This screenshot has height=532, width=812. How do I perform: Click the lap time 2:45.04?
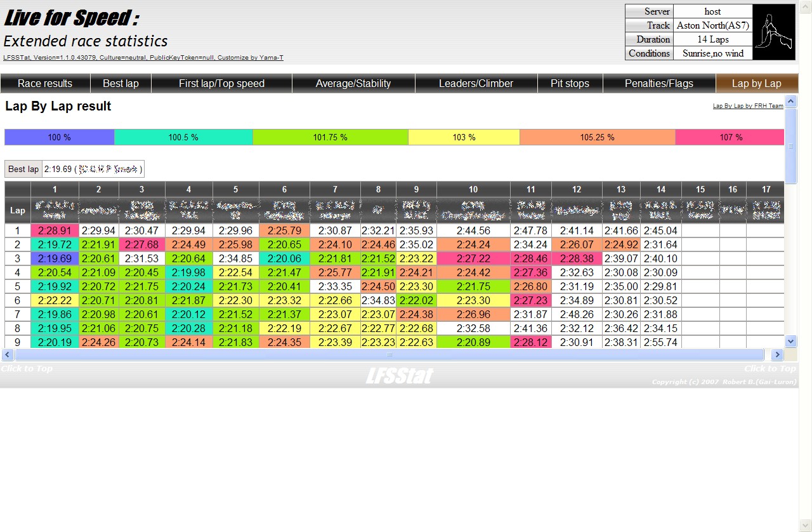tap(661, 230)
